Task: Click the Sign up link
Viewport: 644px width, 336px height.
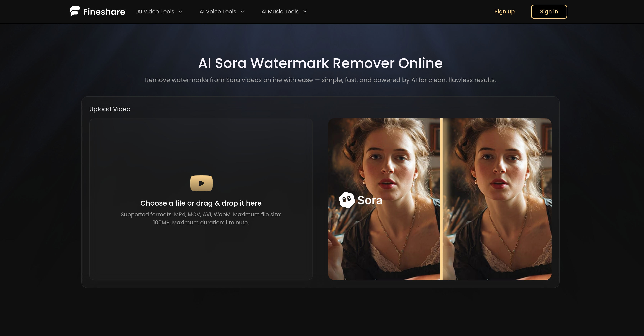Action: pos(504,12)
